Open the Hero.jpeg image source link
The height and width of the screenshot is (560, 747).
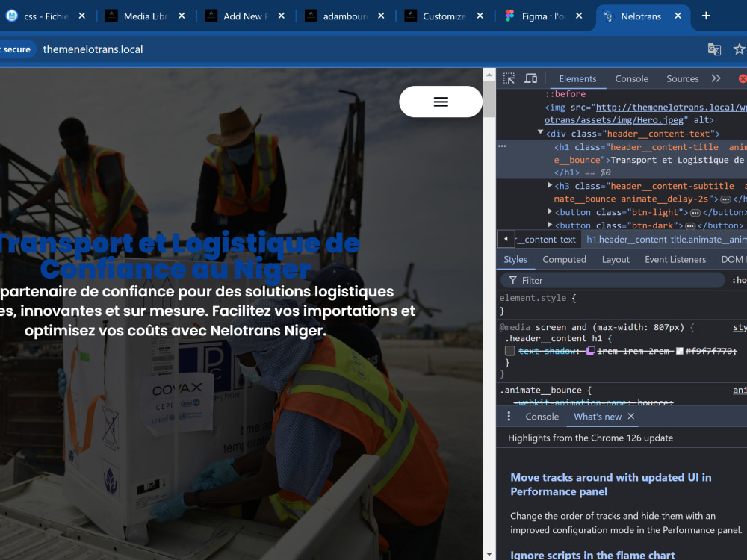click(645, 113)
